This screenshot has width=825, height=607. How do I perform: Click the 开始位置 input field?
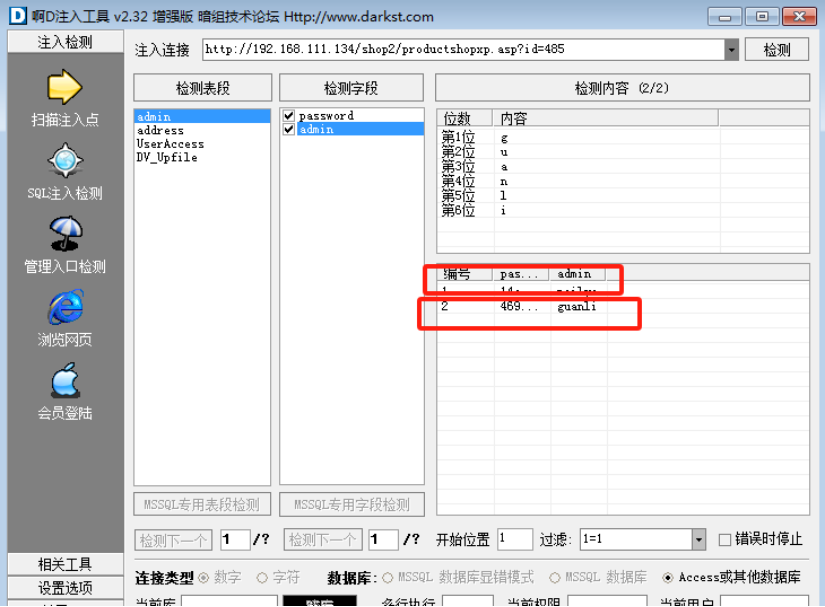[x=515, y=540]
